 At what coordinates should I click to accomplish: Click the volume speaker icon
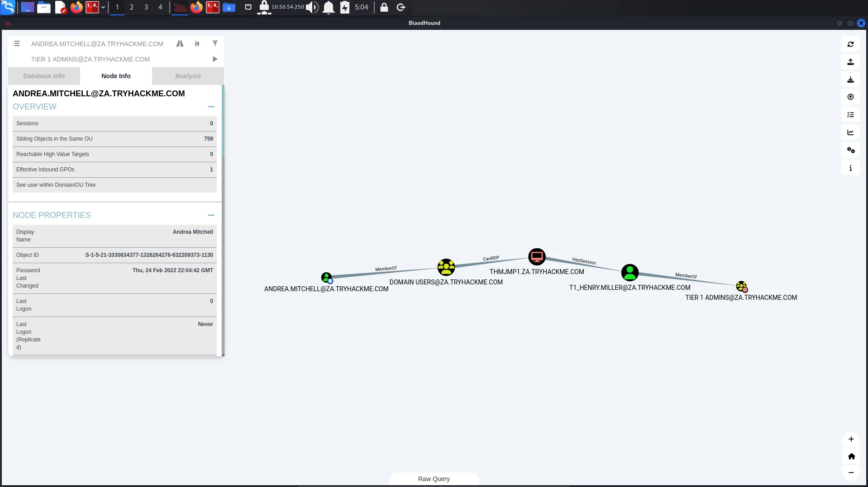point(312,7)
